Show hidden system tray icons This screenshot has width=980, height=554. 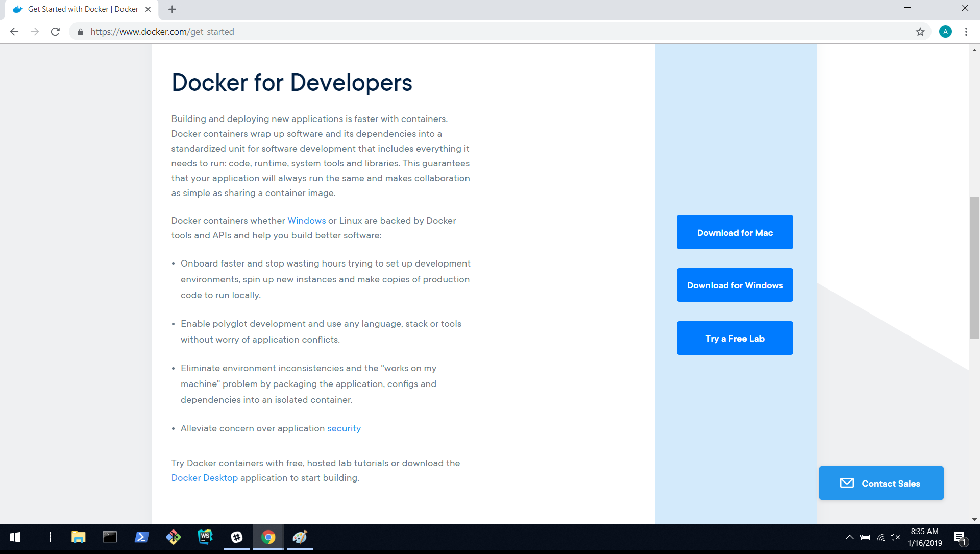[849, 537]
